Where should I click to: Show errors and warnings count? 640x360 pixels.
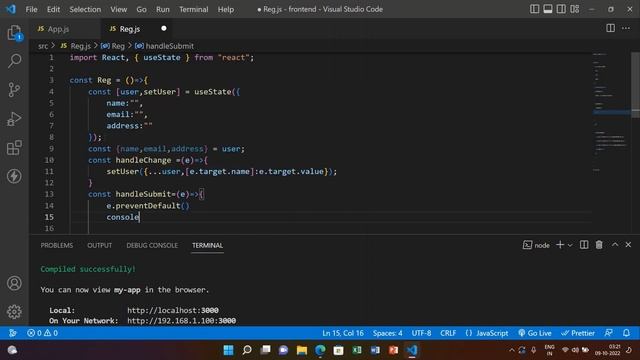click(x=42, y=333)
